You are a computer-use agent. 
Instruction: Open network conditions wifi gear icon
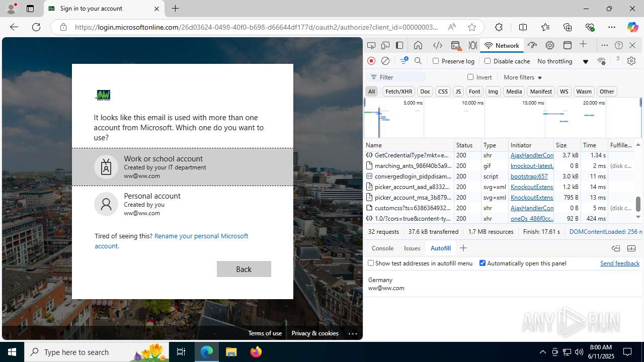click(601, 61)
